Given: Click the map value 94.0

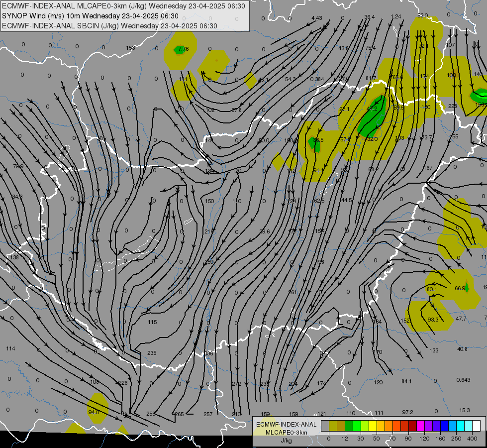Looking at the screenshot, I should [x=94, y=412].
